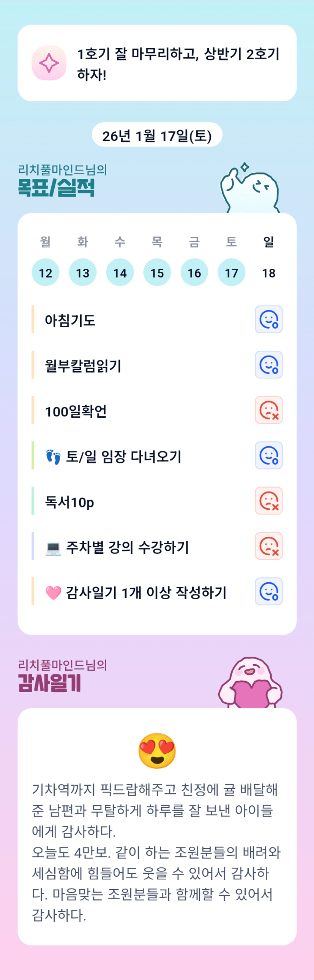
Task: Click the pink heart icon on 감사일기 goal
Action: pyautogui.click(x=53, y=593)
